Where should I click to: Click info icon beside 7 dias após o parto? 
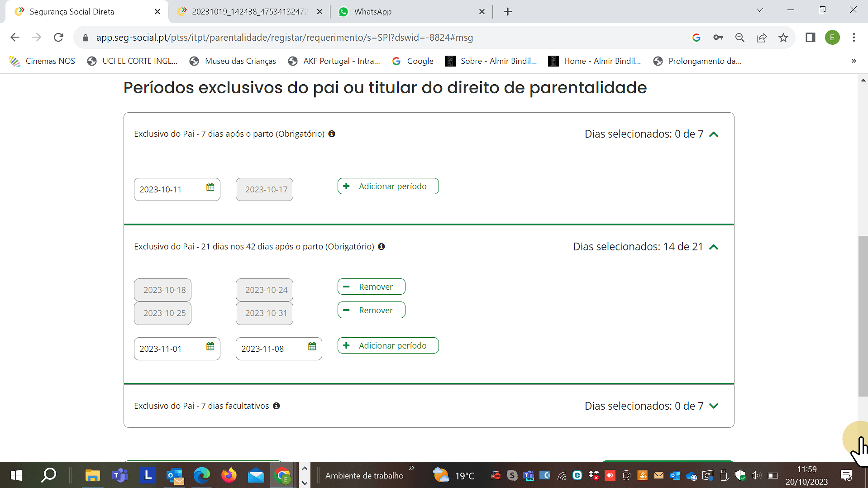pyautogui.click(x=332, y=134)
